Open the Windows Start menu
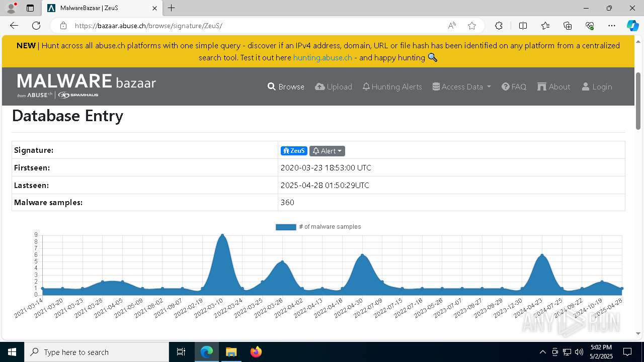Image resolution: width=644 pixels, height=362 pixels. click(x=12, y=352)
